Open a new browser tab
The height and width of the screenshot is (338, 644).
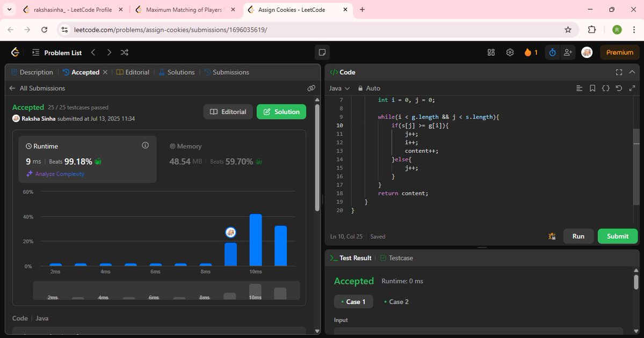362,10
